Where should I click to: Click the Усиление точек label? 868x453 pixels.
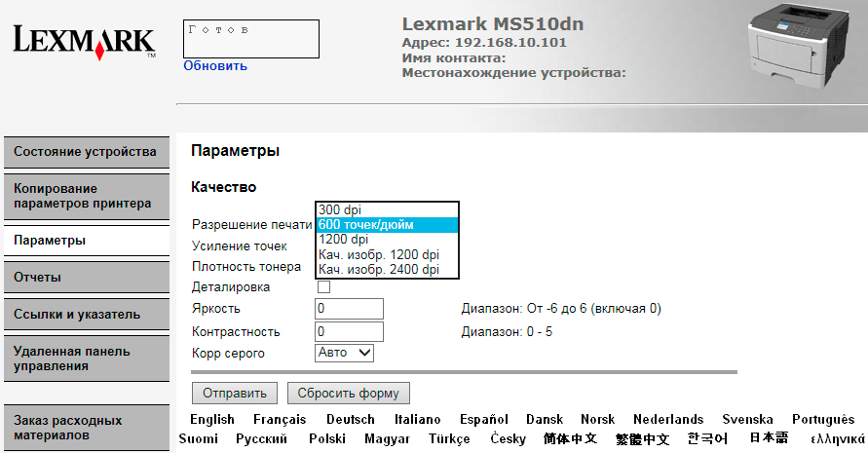click(239, 245)
